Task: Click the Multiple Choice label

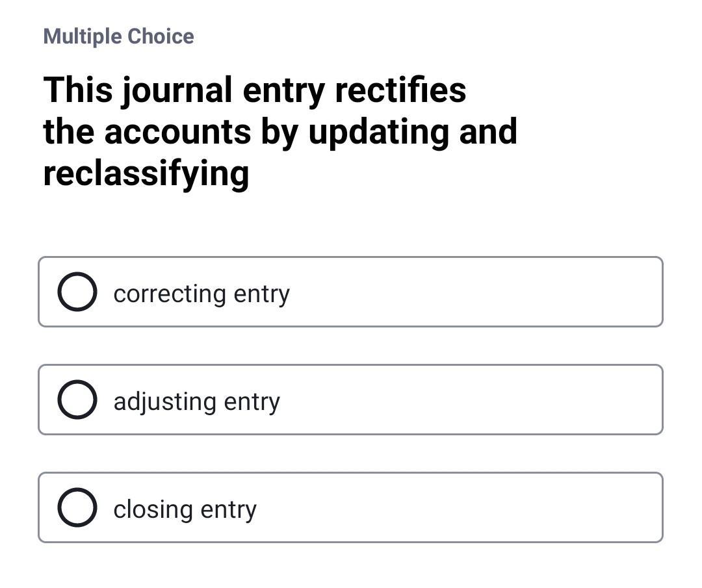Action: (118, 36)
